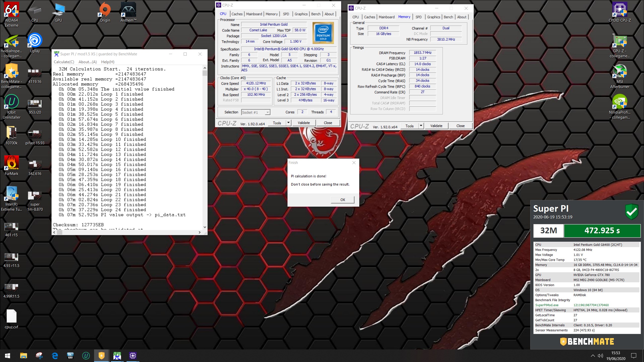Viewport: 644px width, 362px height.
Task: Click Super PI vertical scrollbar up arrow
Action: point(205,68)
